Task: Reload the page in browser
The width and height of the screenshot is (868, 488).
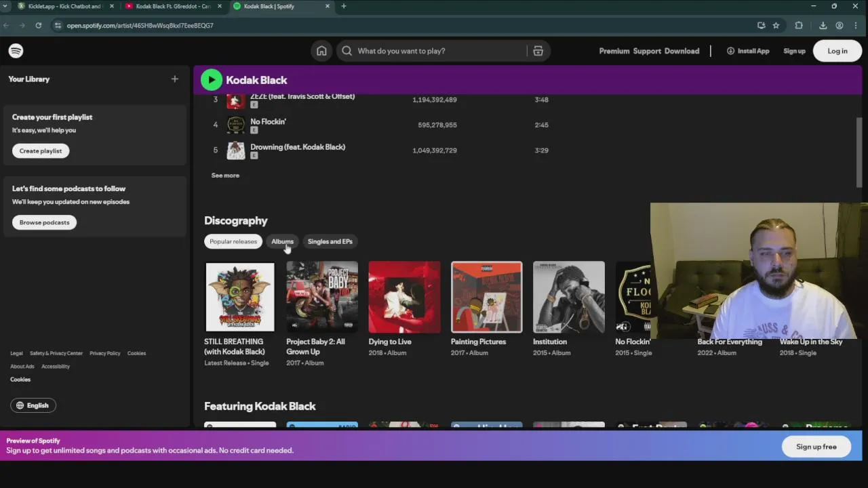Action: [39, 25]
